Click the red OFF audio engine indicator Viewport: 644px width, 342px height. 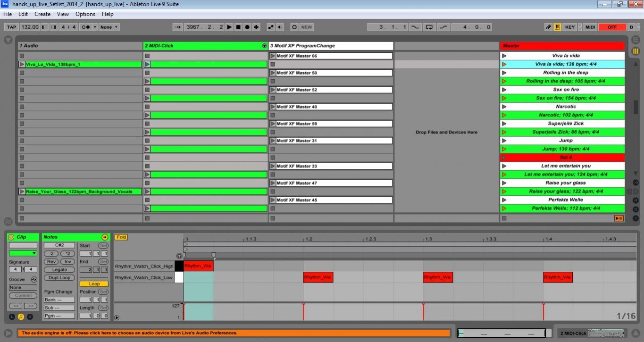click(612, 27)
